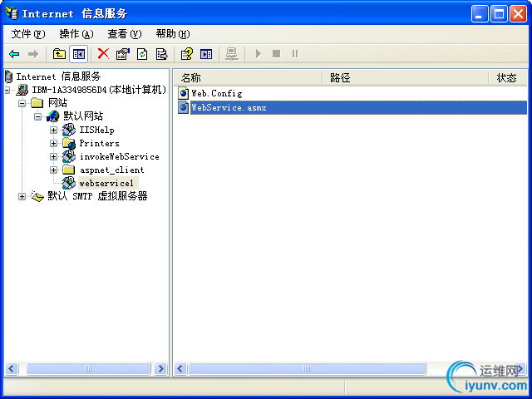This screenshot has height=399, width=532.
Task: Select the IBM-1A3349856D4 (本地计算机) label
Action: [x=99, y=90]
